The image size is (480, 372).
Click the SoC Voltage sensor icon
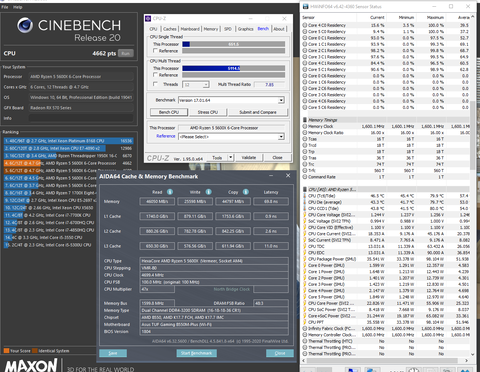305,221
